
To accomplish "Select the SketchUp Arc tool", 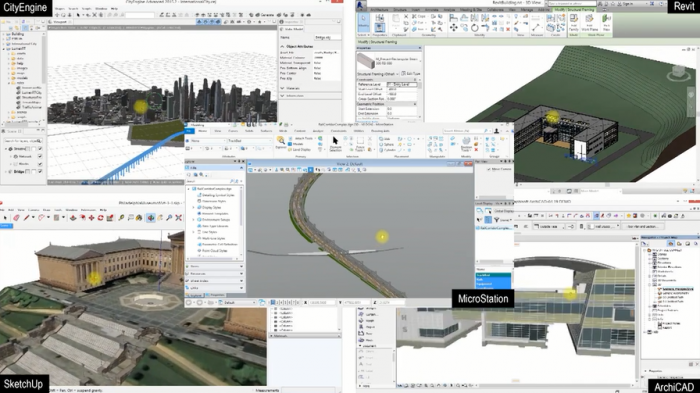I will click(42, 217).
